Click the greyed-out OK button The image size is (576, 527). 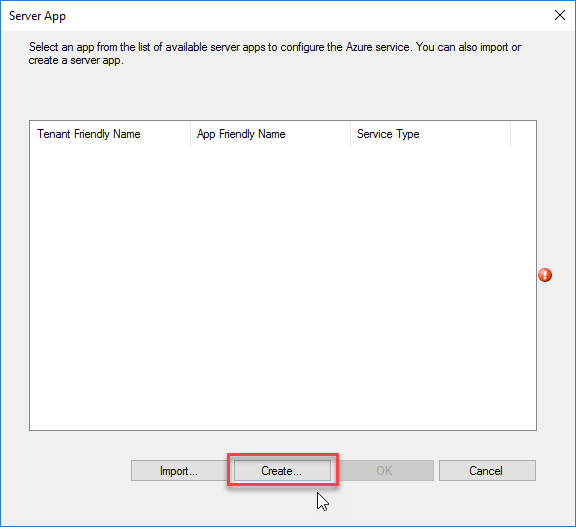pyautogui.click(x=385, y=470)
